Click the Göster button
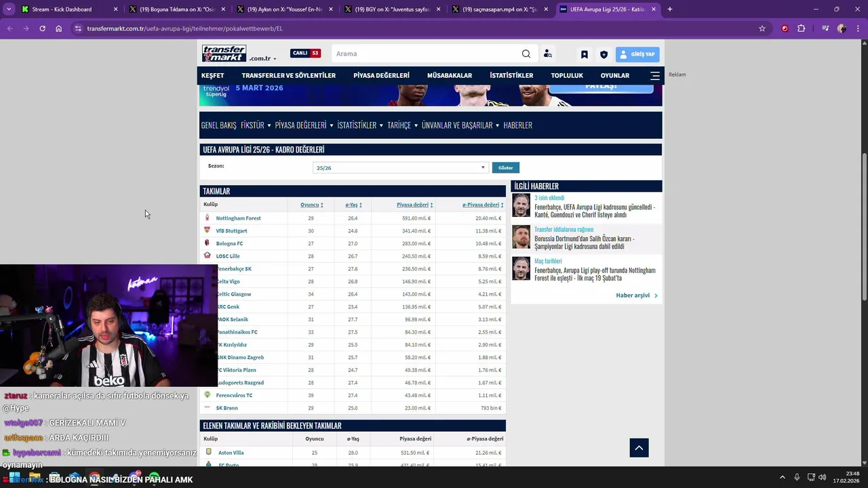 506,167
